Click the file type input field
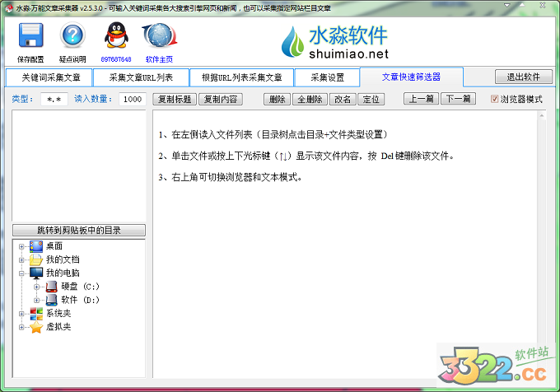This screenshot has width=560, height=392. click(54, 100)
